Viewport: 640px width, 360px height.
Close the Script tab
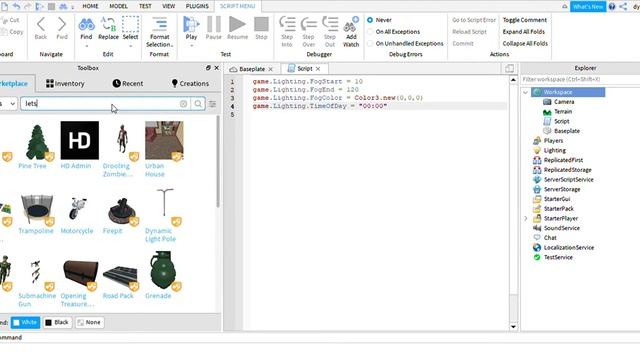[x=318, y=69]
